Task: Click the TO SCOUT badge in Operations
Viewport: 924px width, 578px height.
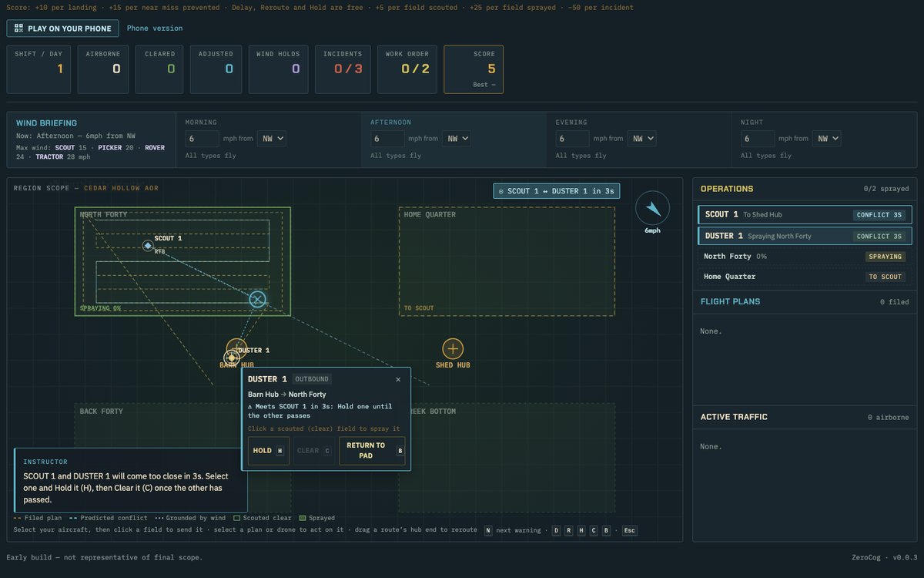Action: (x=885, y=277)
